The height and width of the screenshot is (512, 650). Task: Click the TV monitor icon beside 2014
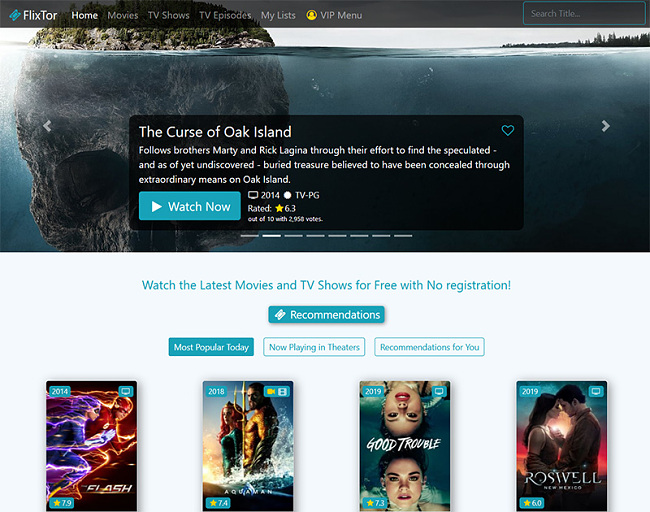click(x=253, y=195)
